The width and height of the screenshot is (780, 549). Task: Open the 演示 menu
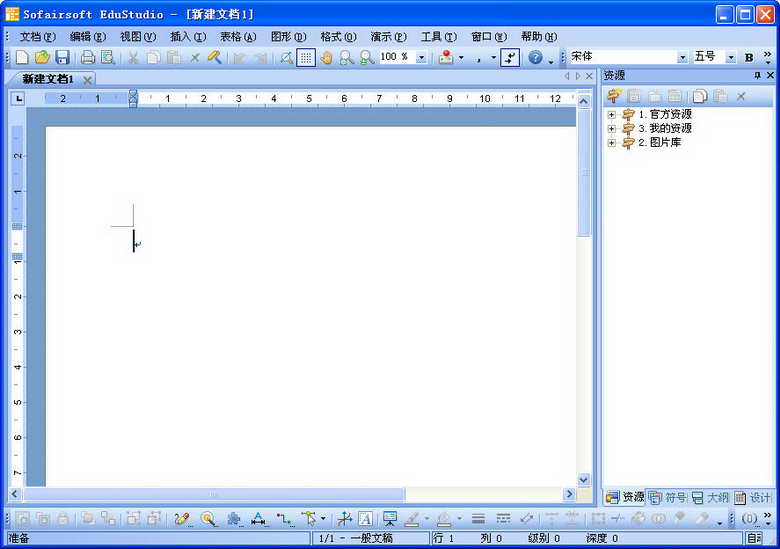(389, 37)
